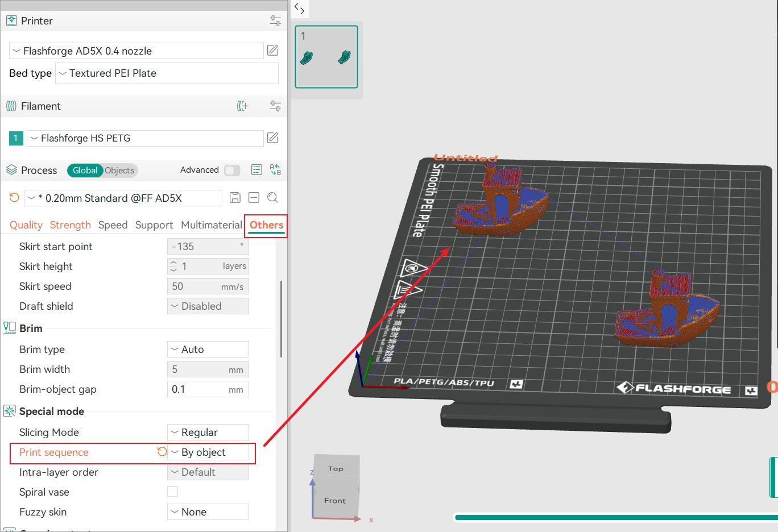778x532 pixels.
Task: Open the Print sequence dropdown
Action: [x=208, y=452]
